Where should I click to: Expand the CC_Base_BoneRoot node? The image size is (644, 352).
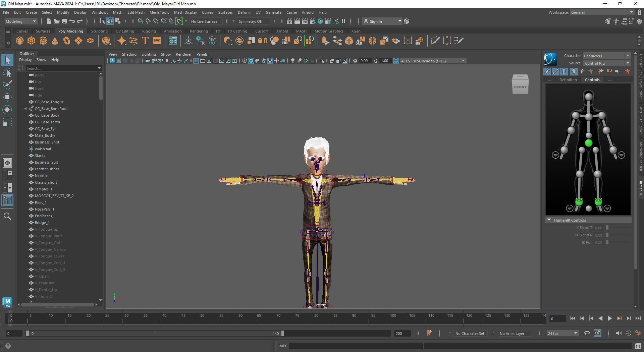(25, 109)
